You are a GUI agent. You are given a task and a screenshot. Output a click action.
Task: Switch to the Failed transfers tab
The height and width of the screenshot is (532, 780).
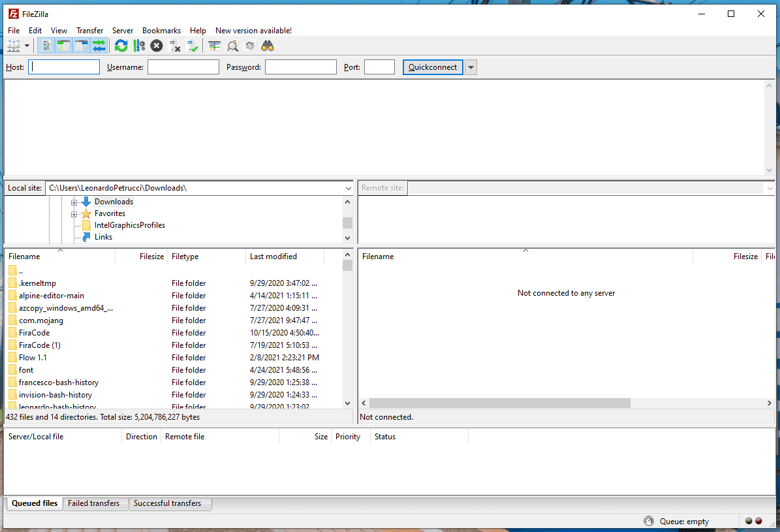(x=94, y=503)
